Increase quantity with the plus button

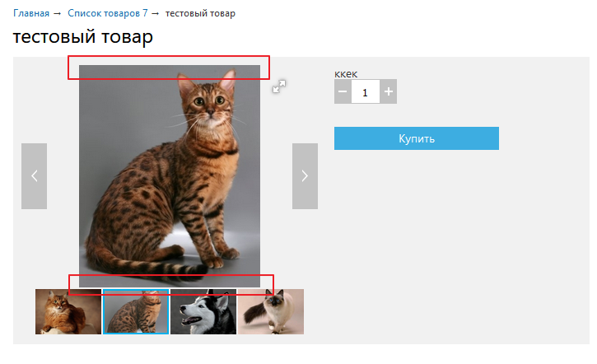click(389, 91)
